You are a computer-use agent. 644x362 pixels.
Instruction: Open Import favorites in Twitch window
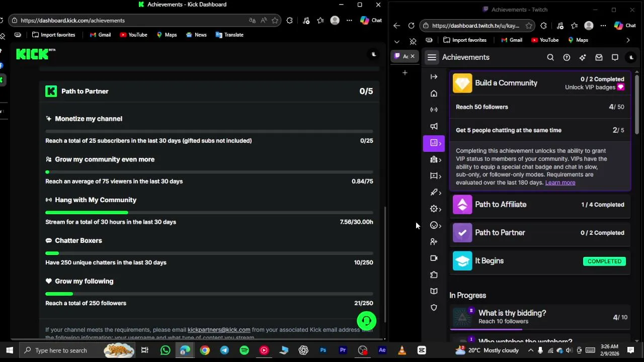[x=464, y=40]
